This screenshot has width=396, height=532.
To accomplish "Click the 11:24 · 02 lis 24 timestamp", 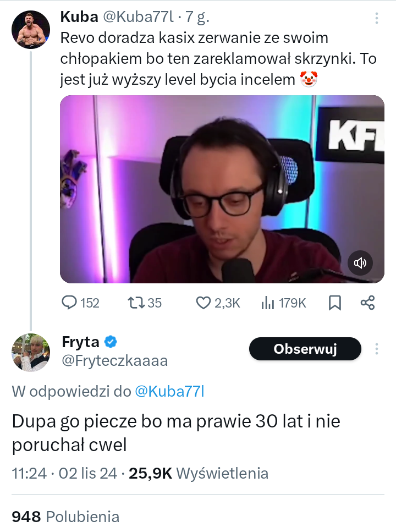I will (64, 473).
